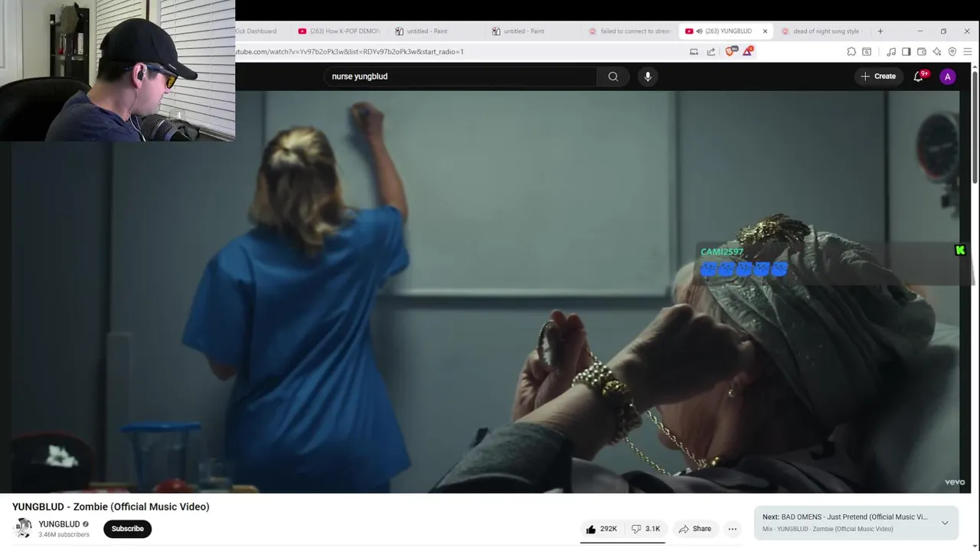Click the YUNGBLUD channel avatar
The image size is (980, 551).
coord(24,528)
